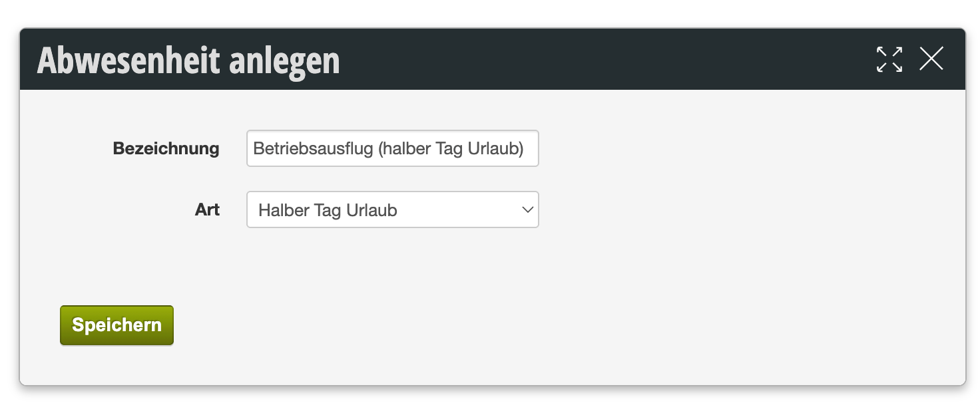
Task: Click the Bezeichnung label
Action: click(166, 148)
